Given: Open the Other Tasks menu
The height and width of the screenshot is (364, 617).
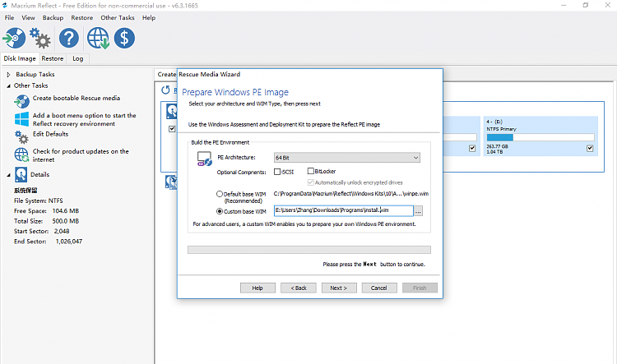Looking at the screenshot, I should (118, 18).
